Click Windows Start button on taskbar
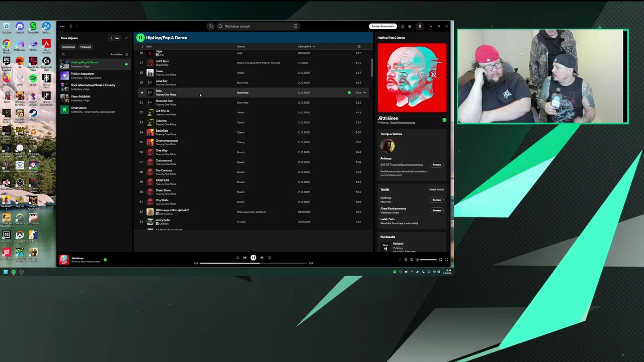This screenshot has height=362, width=644. coord(6,272)
